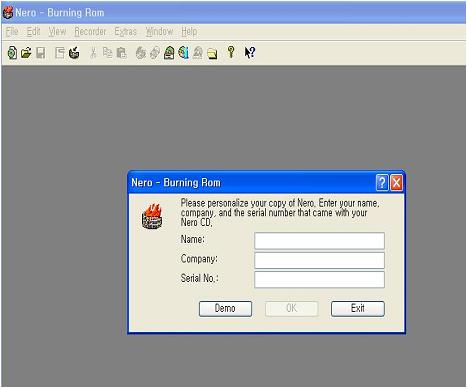The image size is (467, 389).
Task: Click the context help arrow-question icon
Action: pos(250,53)
